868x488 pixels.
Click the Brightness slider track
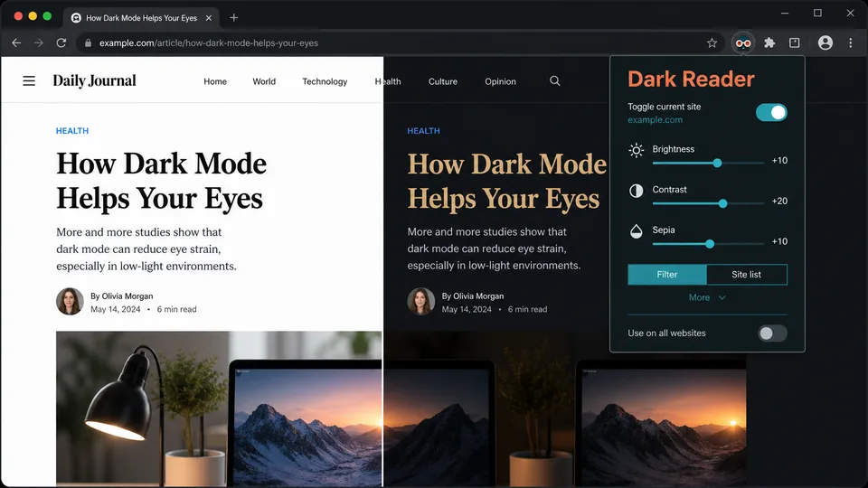pos(708,164)
